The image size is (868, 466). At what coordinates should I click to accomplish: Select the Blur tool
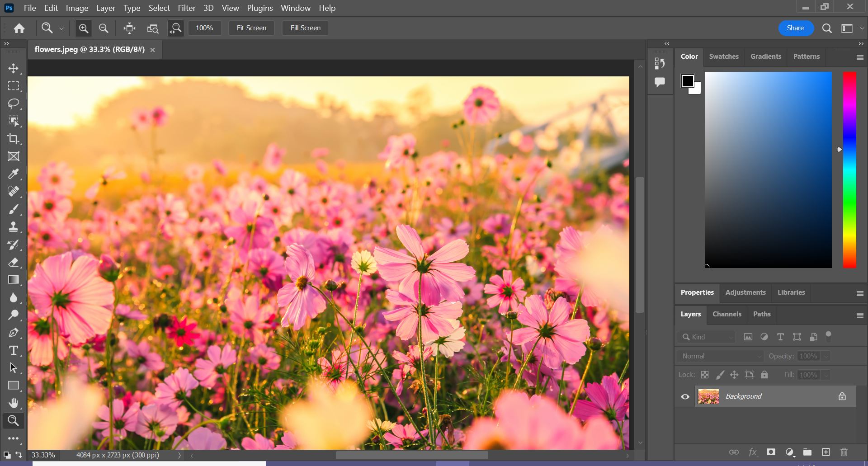point(14,297)
